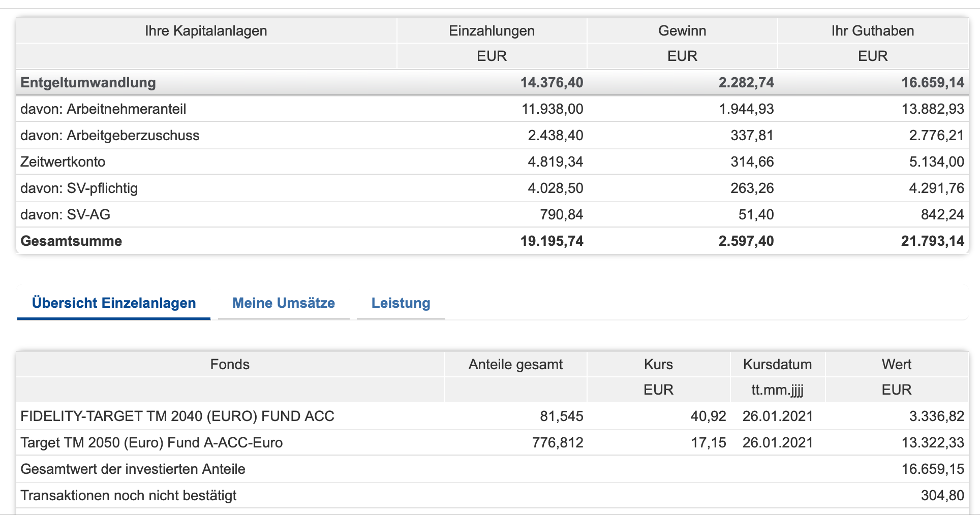Click the Ihr Guthaben column header
The image size is (980, 516).
[872, 31]
